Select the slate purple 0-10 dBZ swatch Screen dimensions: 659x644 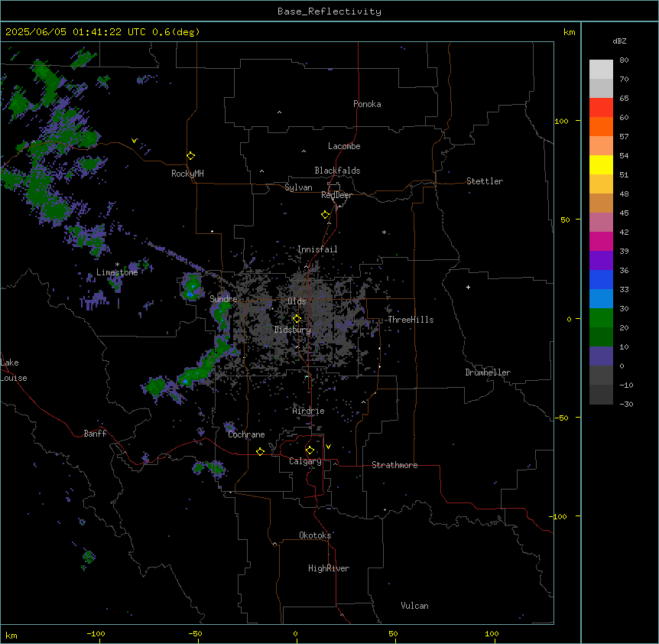pyautogui.click(x=601, y=356)
